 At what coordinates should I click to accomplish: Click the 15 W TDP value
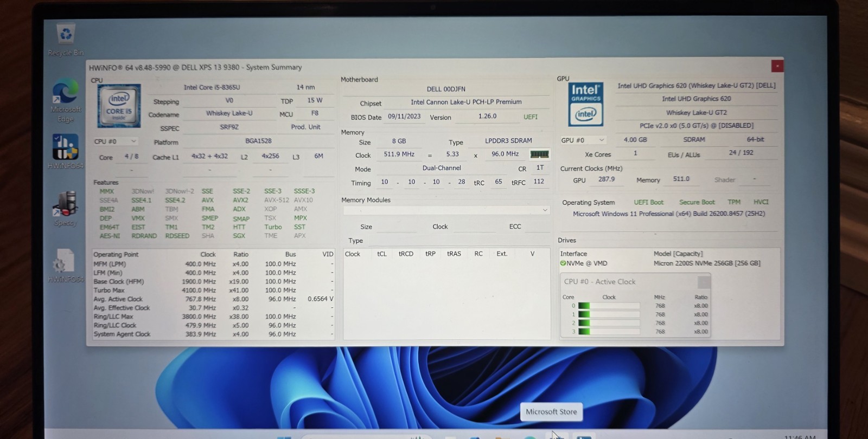point(315,100)
